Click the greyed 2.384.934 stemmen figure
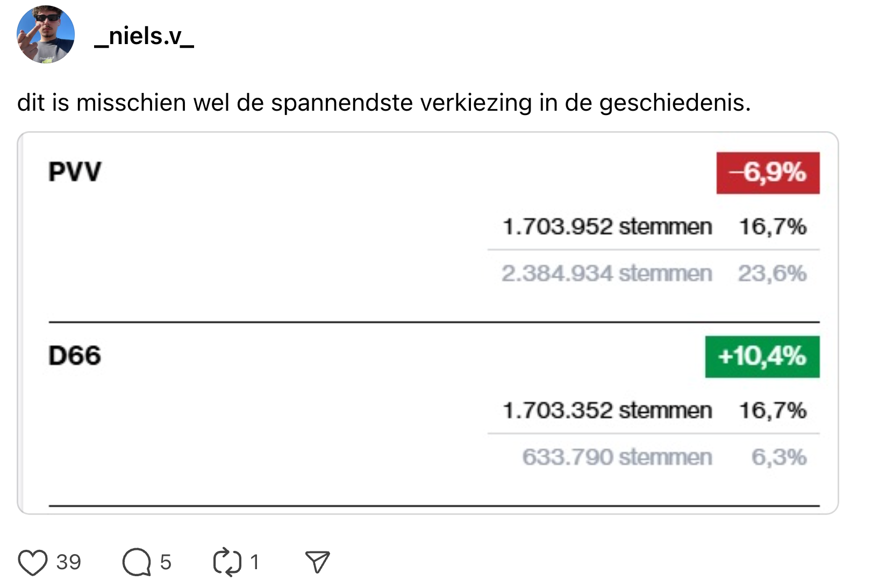872x588 pixels. point(607,274)
